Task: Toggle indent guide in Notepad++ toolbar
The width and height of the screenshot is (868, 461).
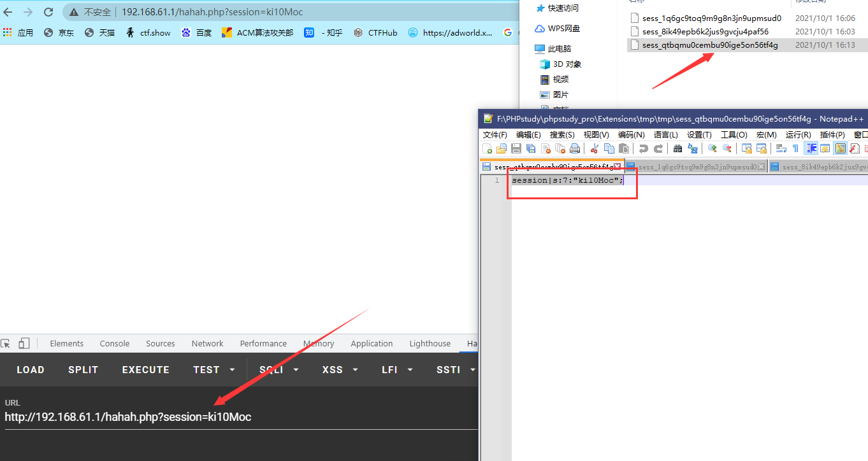Action: (x=812, y=148)
